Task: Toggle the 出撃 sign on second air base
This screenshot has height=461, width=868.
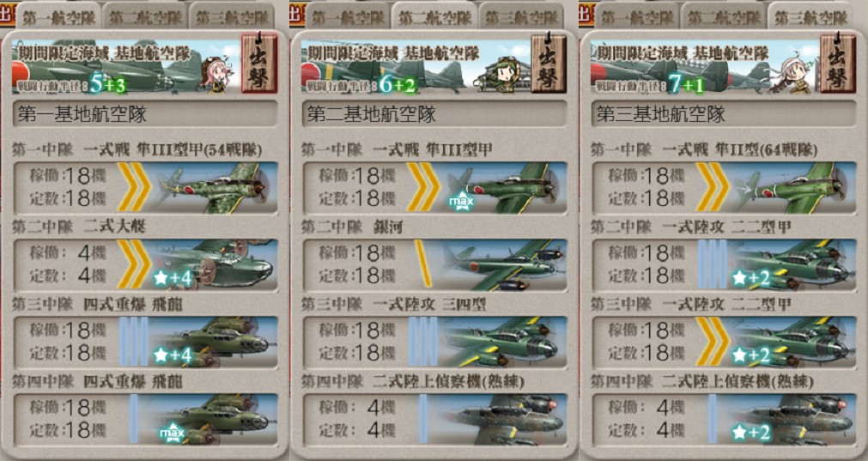Action: [x=549, y=63]
